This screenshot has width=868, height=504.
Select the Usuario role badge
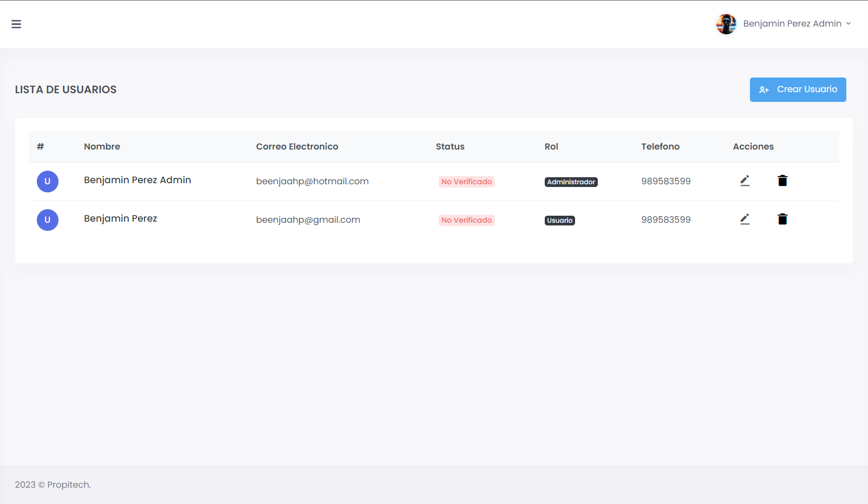(x=559, y=221)
